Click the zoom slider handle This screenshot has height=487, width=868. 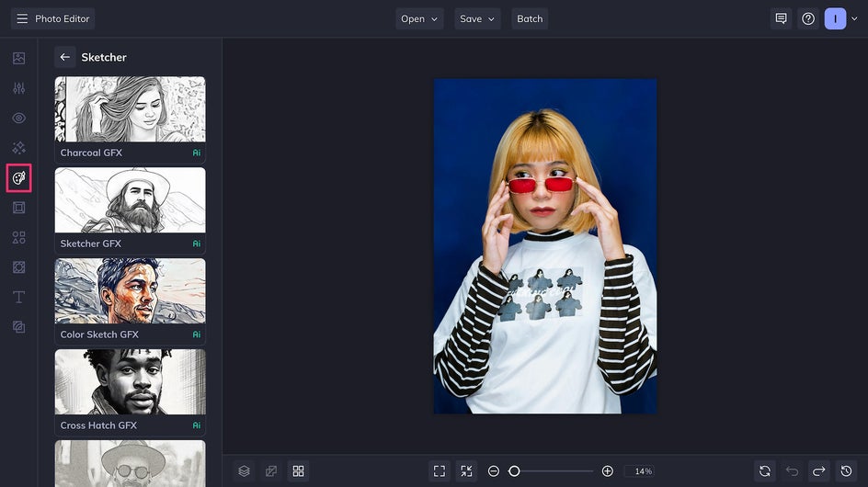coord(514,471)
